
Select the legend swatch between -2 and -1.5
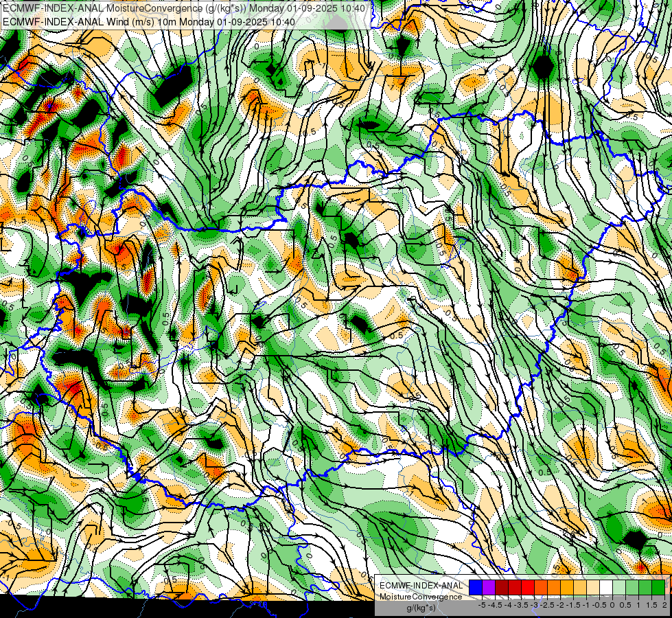pos(566,588)
